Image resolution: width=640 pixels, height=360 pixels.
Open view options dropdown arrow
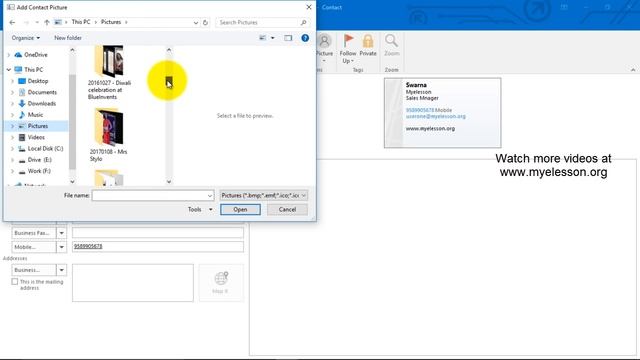[x=273, y=38]
